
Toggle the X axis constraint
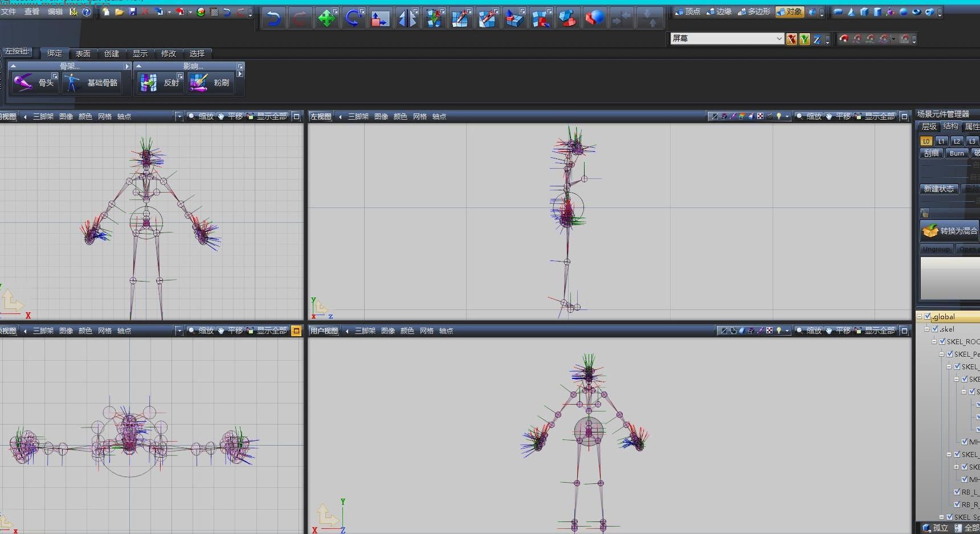tap(791, 39)
